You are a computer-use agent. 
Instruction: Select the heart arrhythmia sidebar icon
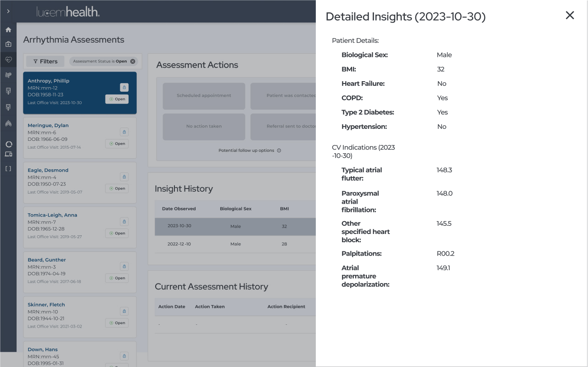point(8,60)
